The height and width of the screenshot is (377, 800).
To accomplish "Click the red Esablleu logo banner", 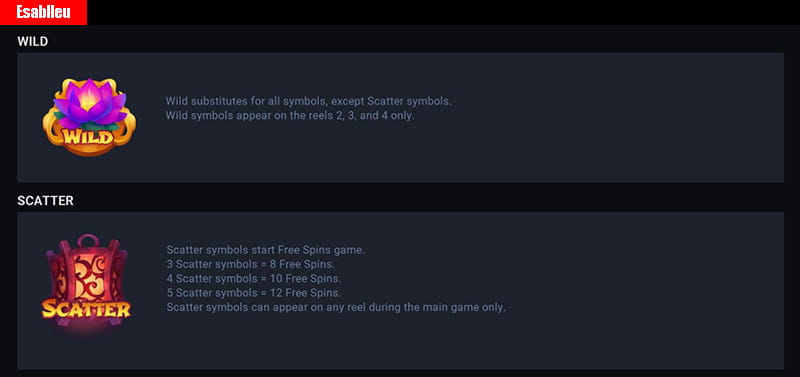I will point(43,12).
